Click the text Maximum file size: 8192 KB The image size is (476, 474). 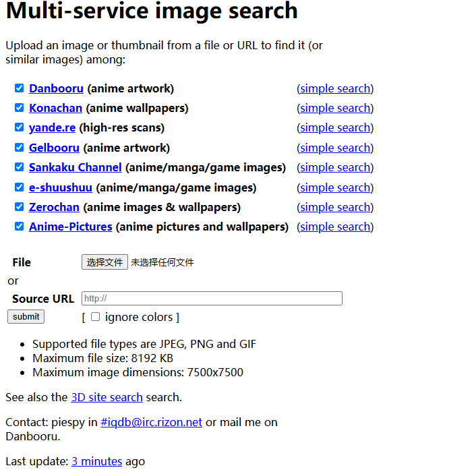tap(103, 358)
